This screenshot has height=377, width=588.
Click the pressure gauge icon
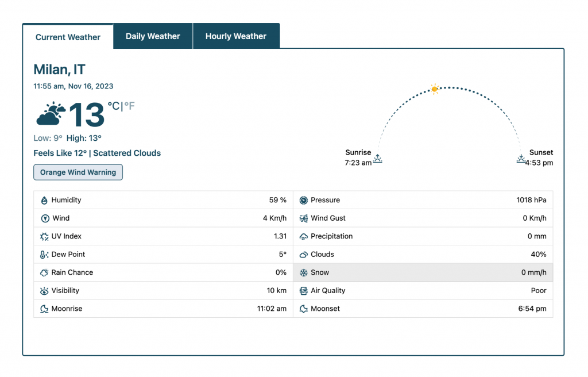click(x=304, y=201)
